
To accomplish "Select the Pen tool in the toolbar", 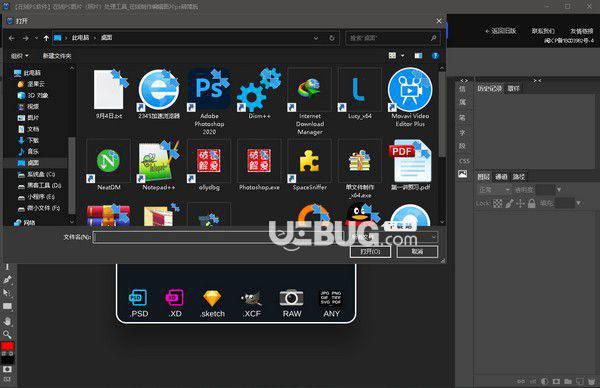I will tap(7, 280).
